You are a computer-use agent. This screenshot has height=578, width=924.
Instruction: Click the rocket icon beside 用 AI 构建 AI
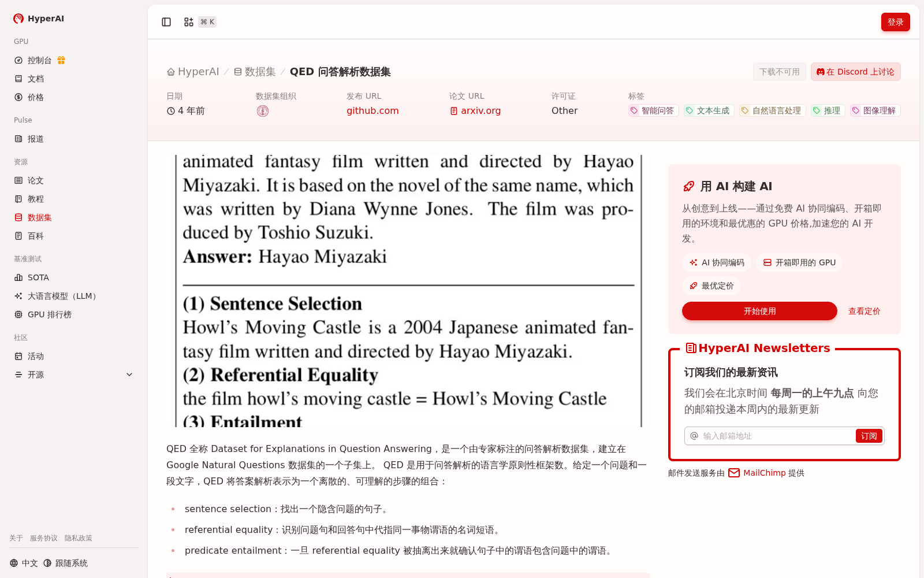688,186
